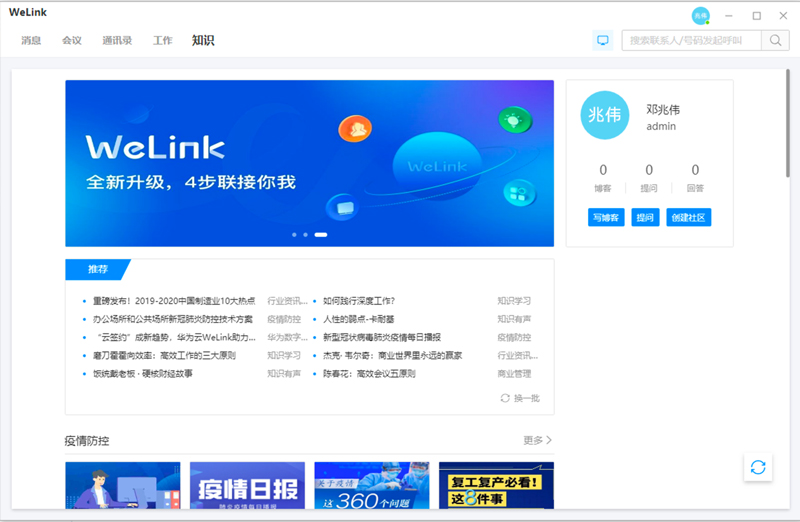Click the floating refresh icon button

click(758, 467)
